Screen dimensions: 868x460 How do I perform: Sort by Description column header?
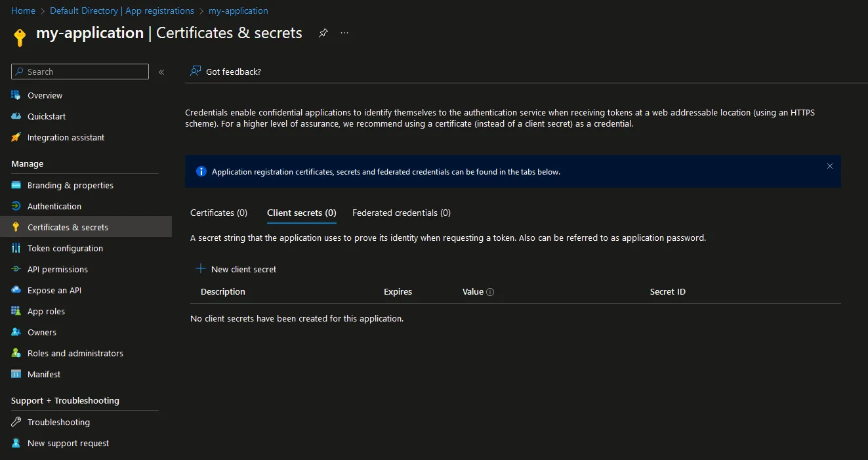223,291
